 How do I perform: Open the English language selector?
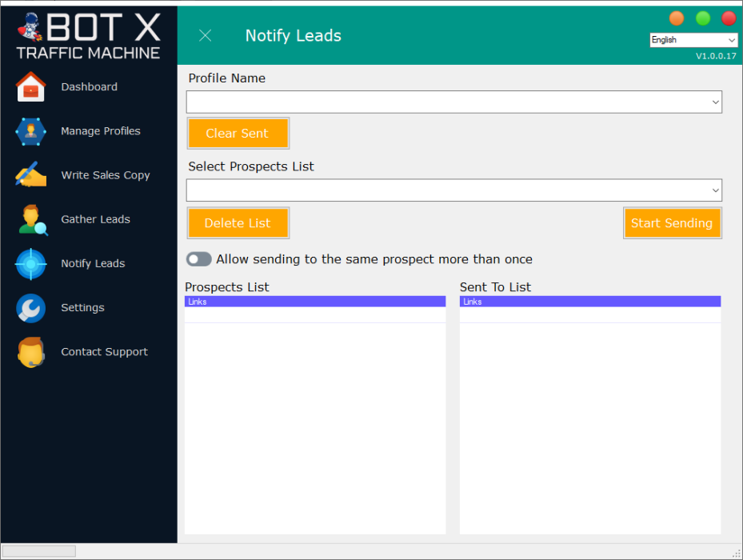coord(693,40)
